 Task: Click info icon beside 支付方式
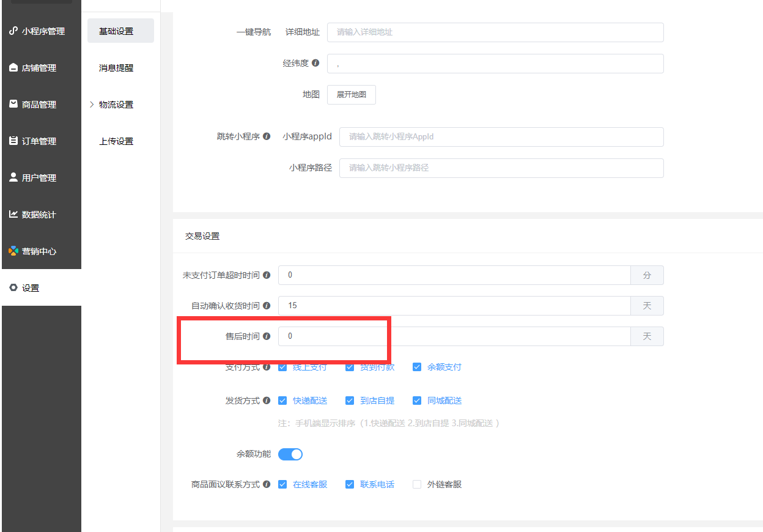267,367
